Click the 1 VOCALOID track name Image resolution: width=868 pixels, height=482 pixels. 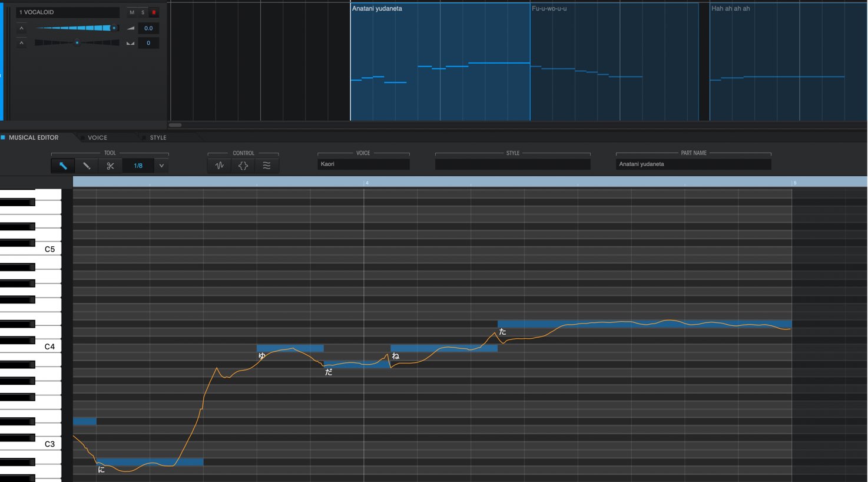pyautogui.click(x=68, y=12)
